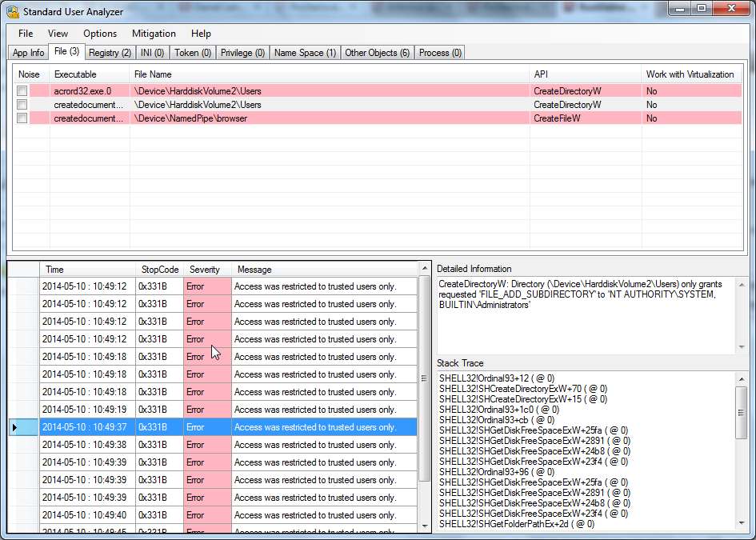Switch to the App Info tab
The image size is (756, 540).
tap(29, 53)
